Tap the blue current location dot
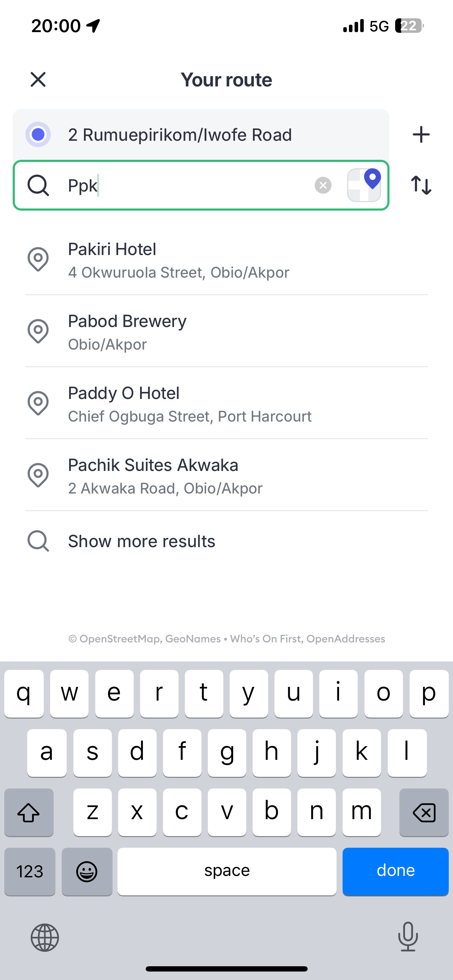 point(38,135)
